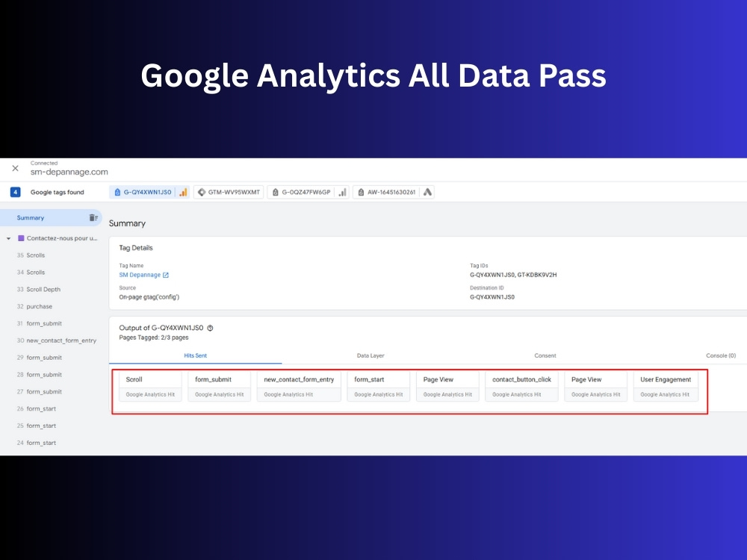
Task: Open the SM Depannage tag link
Action: click(x=140, y=275)
